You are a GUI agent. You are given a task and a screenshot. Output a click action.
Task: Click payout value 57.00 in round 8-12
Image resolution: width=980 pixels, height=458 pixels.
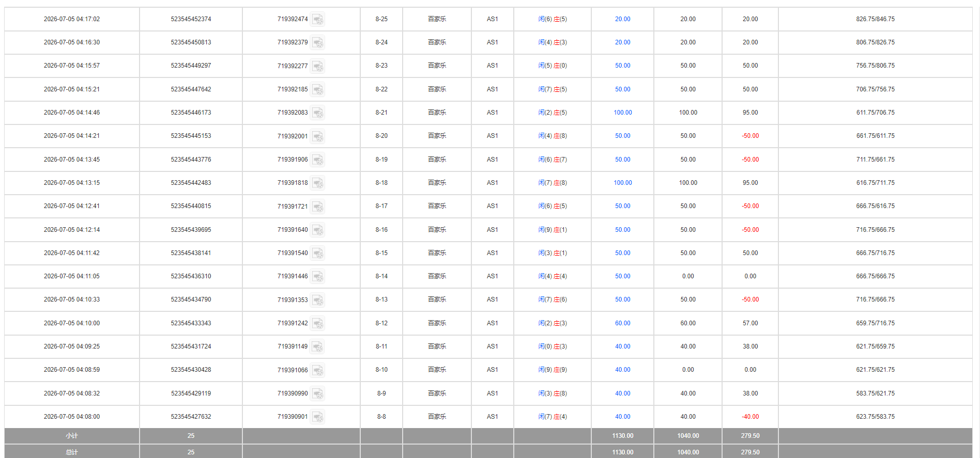coord(750,323)
